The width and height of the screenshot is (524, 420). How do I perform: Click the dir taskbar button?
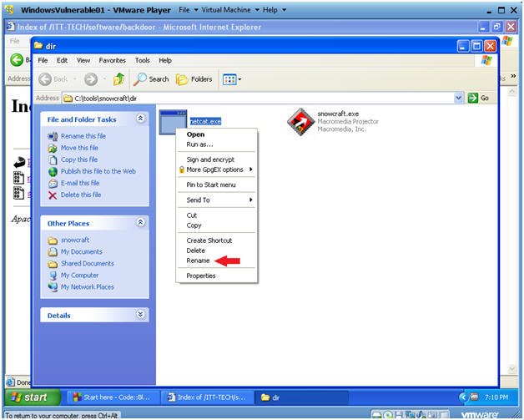click(302, 397)
